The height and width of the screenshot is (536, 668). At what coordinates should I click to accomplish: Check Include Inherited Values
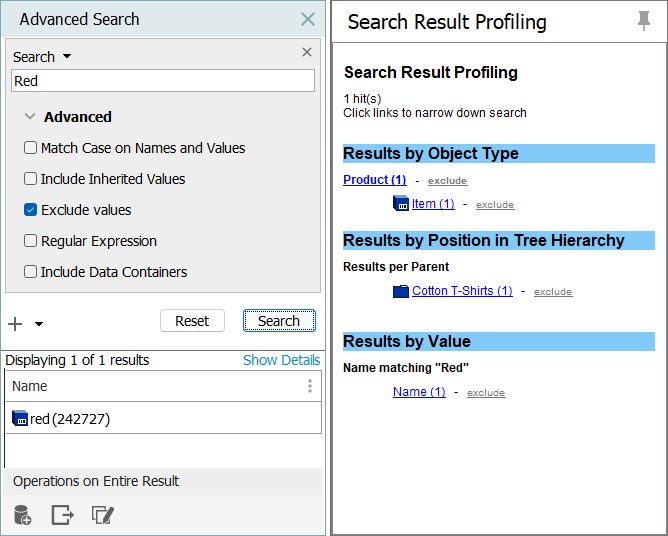click(30, 179)
